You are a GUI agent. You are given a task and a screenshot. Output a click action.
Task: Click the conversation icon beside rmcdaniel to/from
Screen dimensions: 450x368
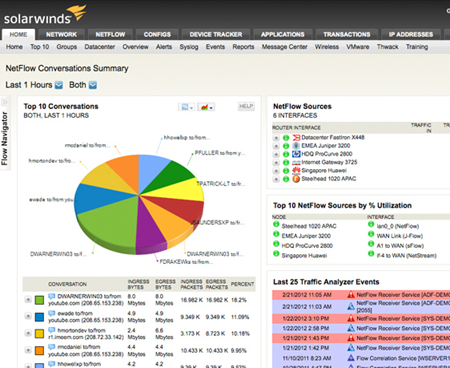tap(52, 347)
